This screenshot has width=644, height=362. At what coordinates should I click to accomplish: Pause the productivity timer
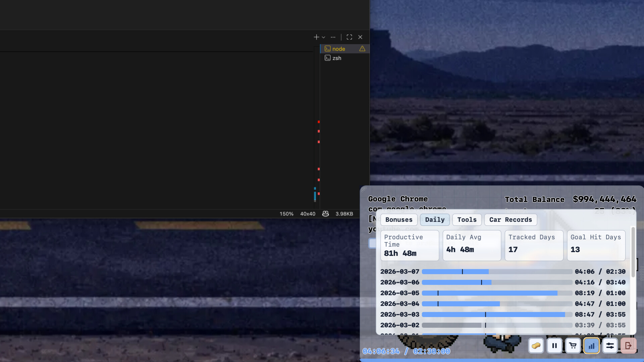pos(554,346)
